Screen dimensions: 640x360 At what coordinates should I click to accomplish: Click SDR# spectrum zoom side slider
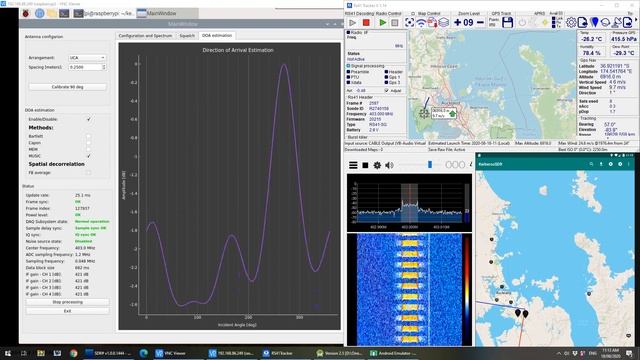pyautogui.click(x=467, y=202)
